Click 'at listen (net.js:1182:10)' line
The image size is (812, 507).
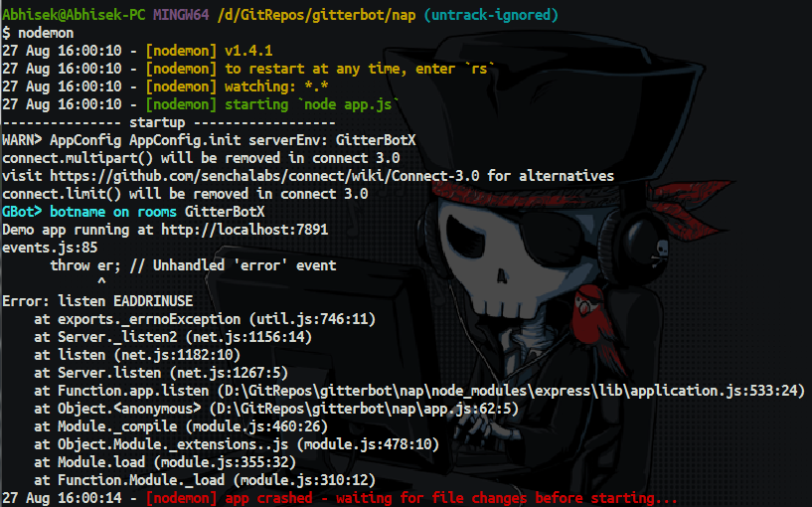(x=137, y=355)
